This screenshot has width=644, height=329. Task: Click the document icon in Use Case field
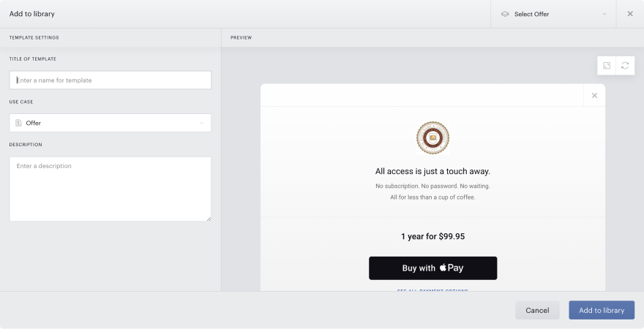click(18, 123)
